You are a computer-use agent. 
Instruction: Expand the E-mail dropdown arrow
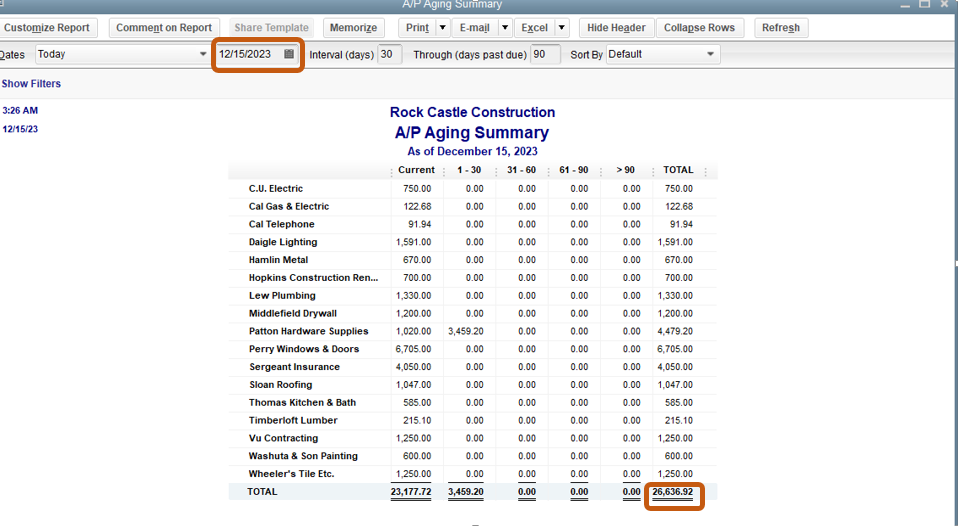click(x=505, y=28)
